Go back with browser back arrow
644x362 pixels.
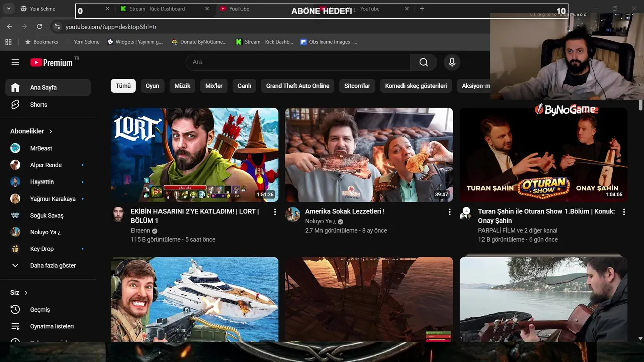[9, 26]
